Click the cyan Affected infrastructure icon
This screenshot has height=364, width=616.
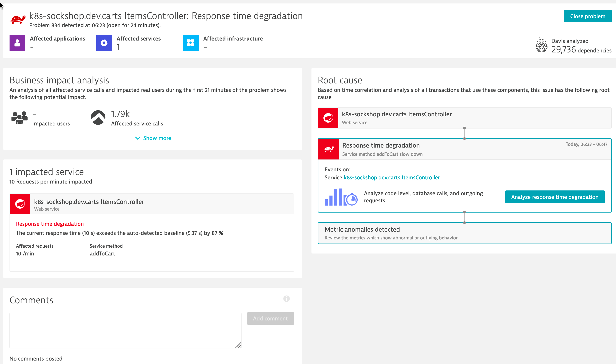[191, 43]
